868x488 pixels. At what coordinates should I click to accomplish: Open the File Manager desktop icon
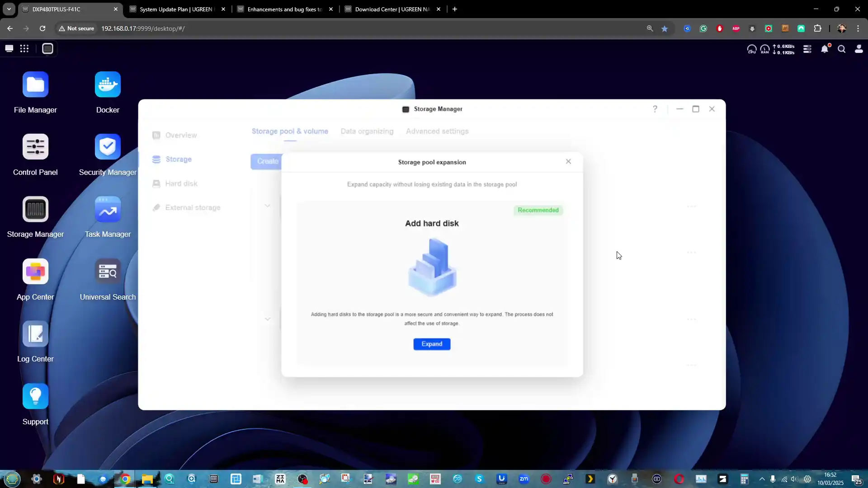(x=35, y=84)
